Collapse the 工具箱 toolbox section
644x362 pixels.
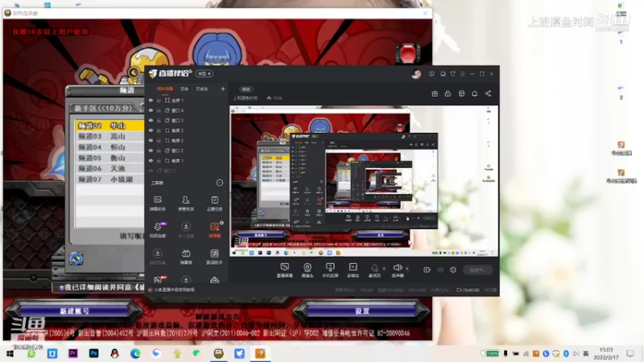coord(219,183)
